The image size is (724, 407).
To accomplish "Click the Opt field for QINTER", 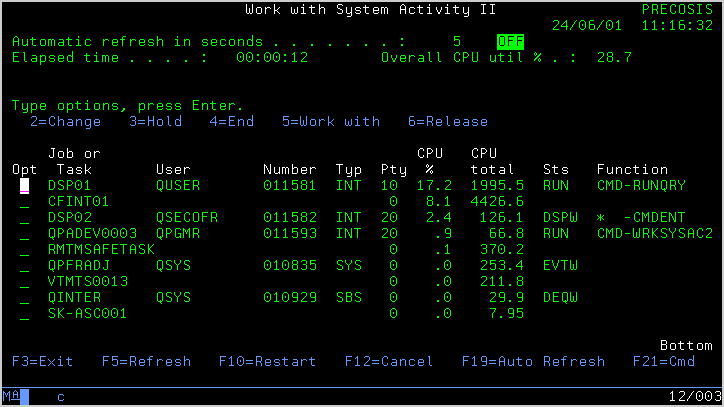I will pos(24,298).
